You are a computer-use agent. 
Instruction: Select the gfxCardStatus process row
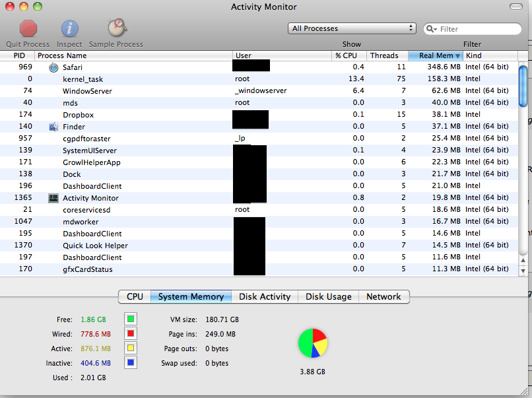[259, 269]
